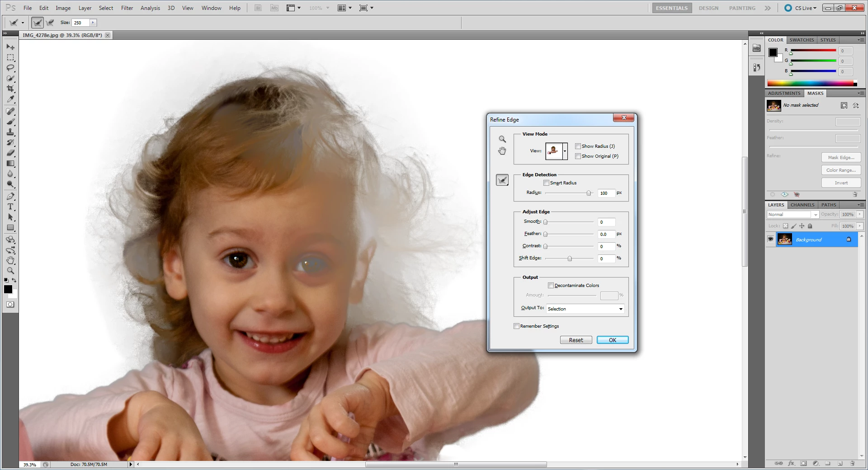Select the Quick Selection tool
Image resolution: width=868 pixels, height=470 pixels.
[10, 78]
